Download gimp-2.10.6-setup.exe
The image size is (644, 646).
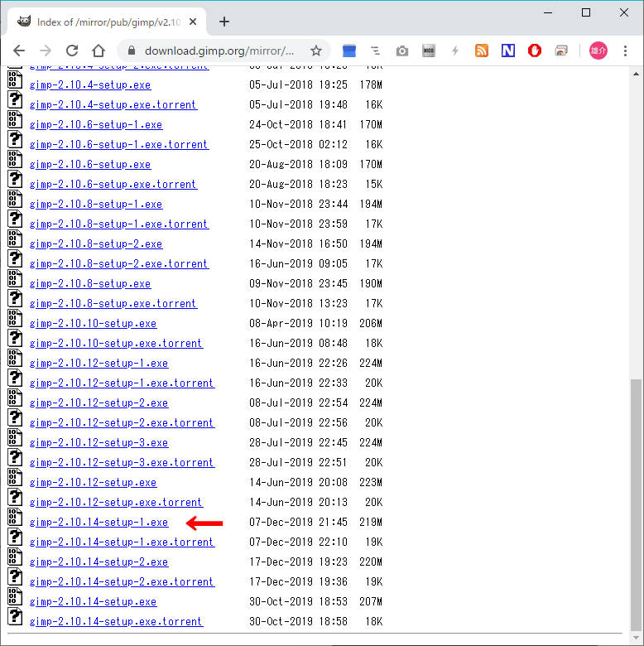pos(90,164)
